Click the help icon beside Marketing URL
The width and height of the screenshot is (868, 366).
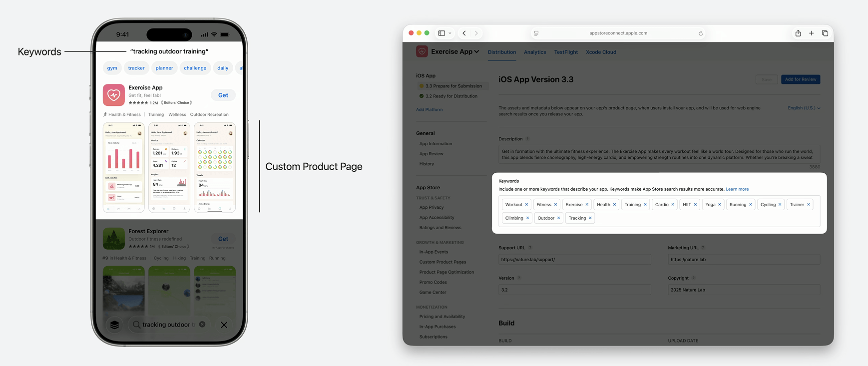click(703, 248)
